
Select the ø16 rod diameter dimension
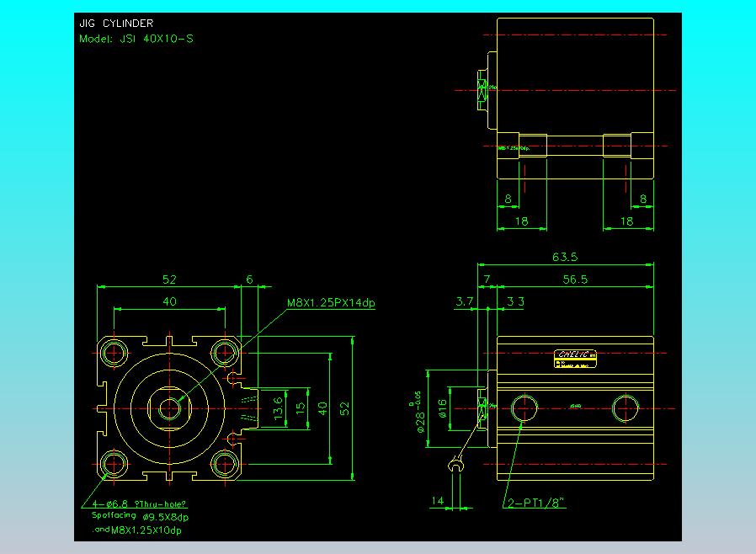point(442,408)
